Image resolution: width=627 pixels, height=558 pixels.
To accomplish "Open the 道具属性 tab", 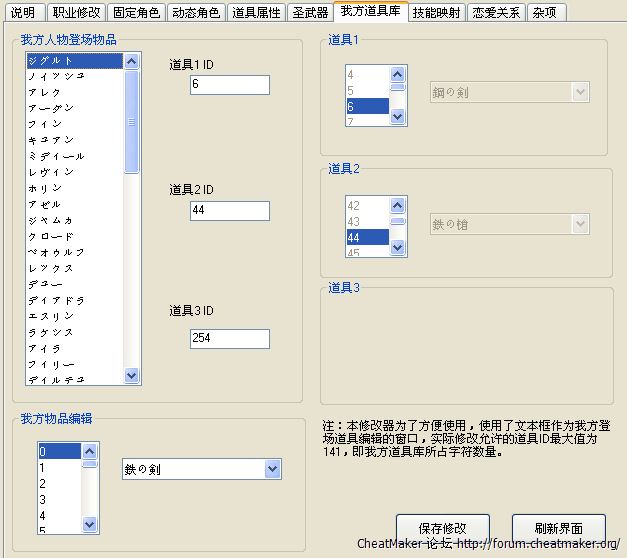I will [x=256, y=13].
